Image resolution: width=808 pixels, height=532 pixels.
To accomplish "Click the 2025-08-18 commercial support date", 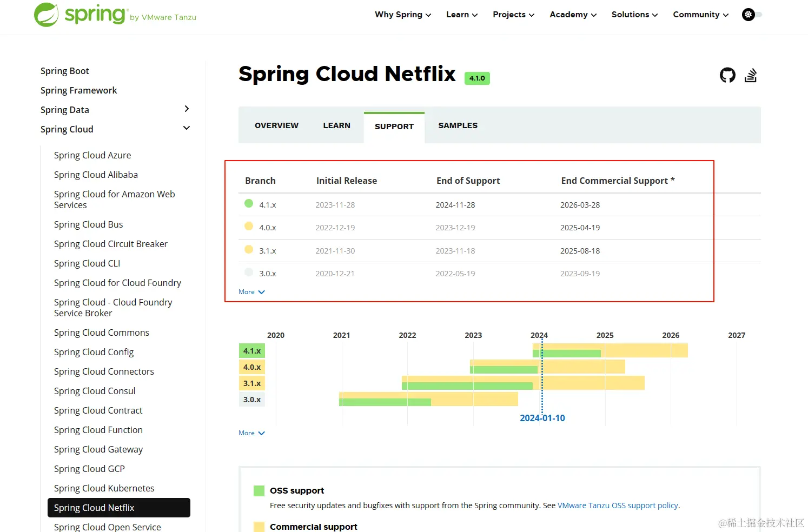I will (x=580, y=251).
